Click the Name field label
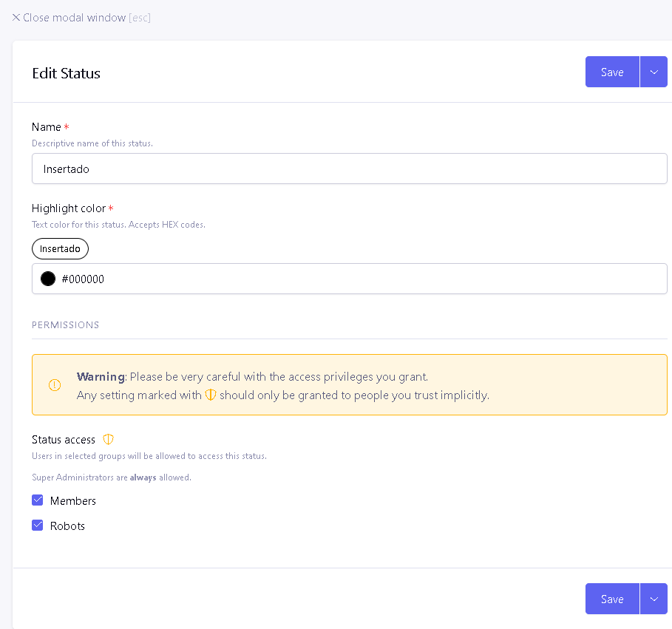 pyautogui.click(x=47, y=127)
